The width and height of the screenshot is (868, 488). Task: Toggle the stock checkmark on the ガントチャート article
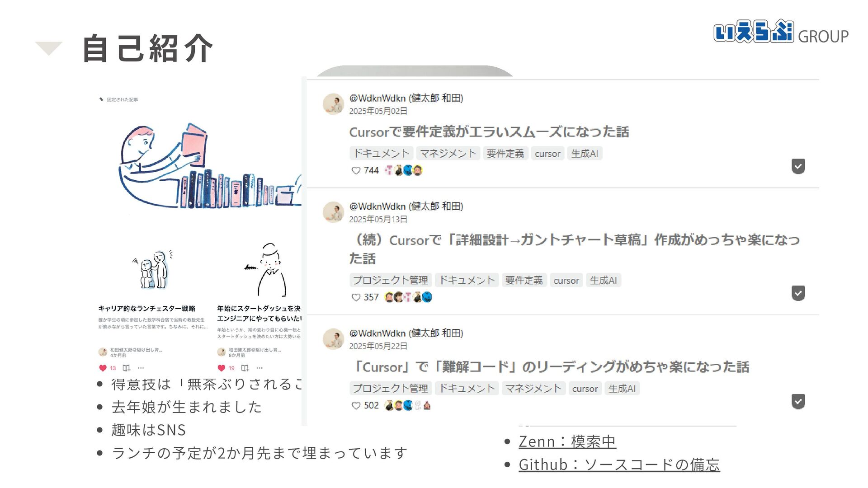click(x=798, y=293)
